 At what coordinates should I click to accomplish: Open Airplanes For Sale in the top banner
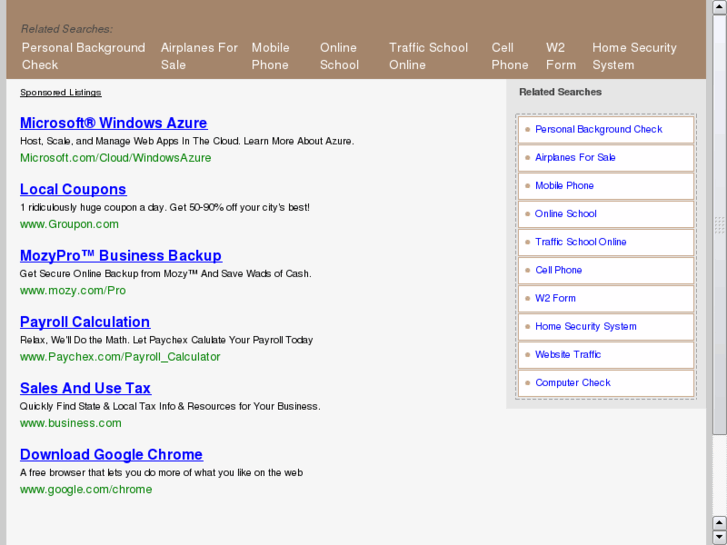pos(199,56)
